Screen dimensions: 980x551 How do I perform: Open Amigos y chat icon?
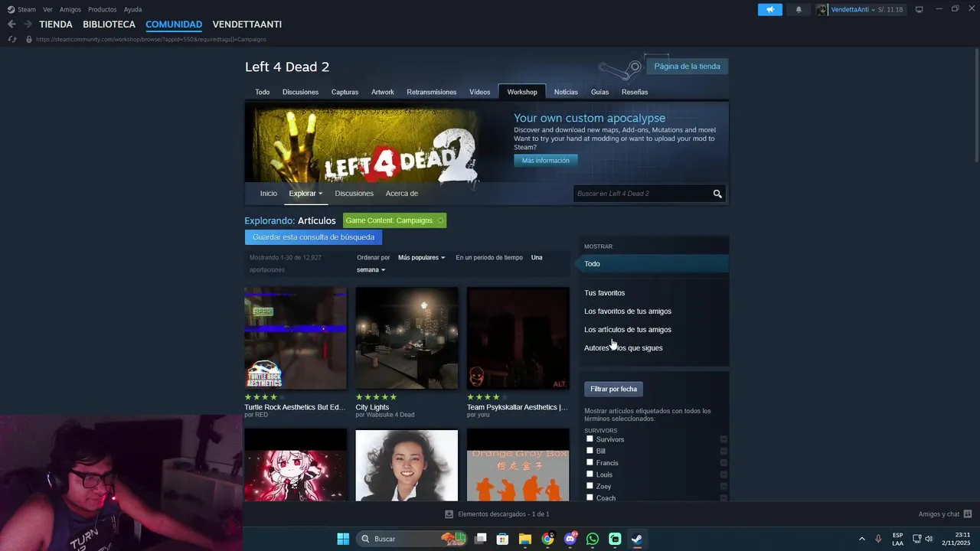pyautogui.click(x=968, y=514)
